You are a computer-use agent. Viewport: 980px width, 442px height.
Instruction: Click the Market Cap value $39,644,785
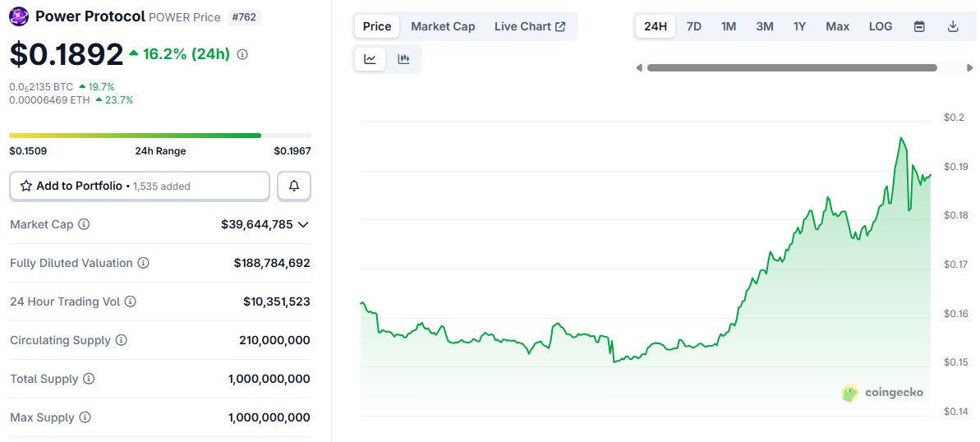(x=257, y=223)
